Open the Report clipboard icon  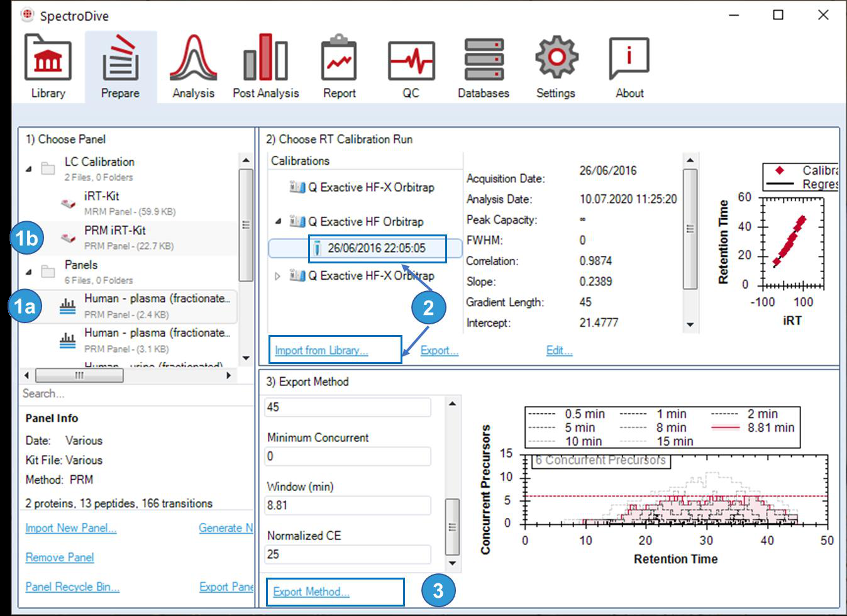(339, 58)
